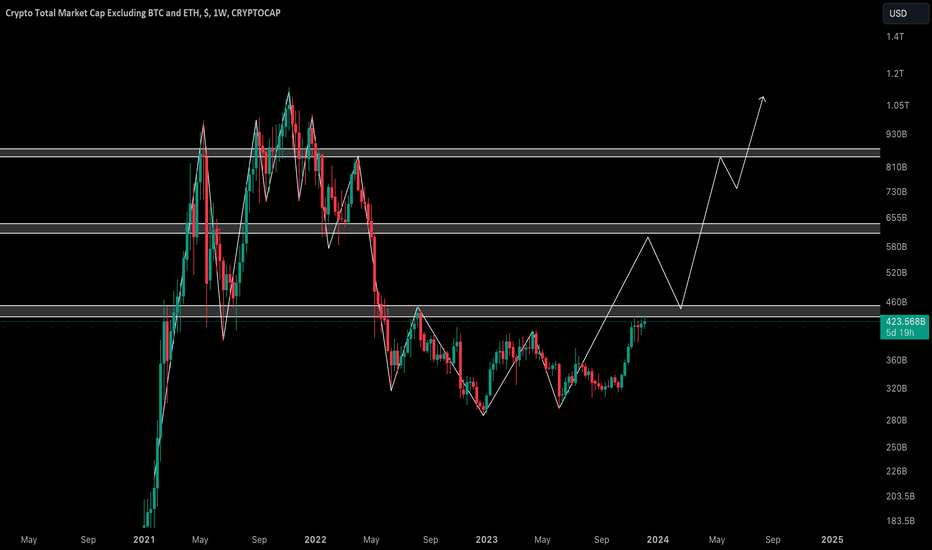The image size is (932, 550).
Task: Click the 2021 year label on time axis
Action: [144, 540]
